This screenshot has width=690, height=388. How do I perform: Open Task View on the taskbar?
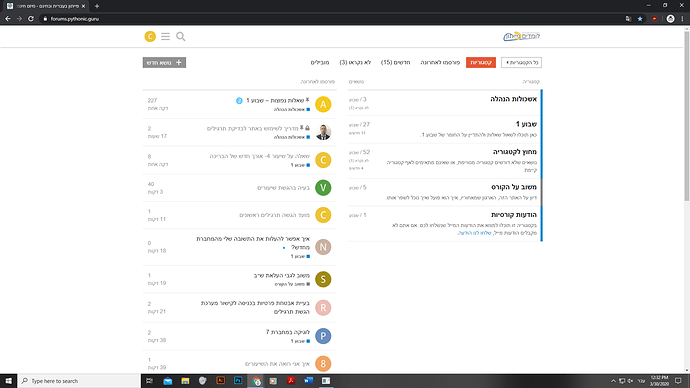point(150,381)
